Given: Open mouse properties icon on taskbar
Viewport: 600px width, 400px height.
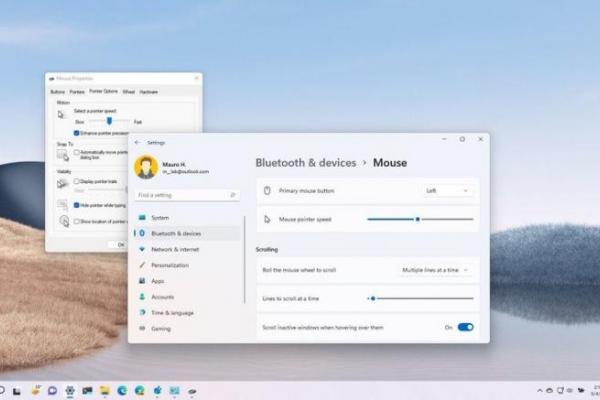Looking at the screenshot, I should click(x=192, y=391).
